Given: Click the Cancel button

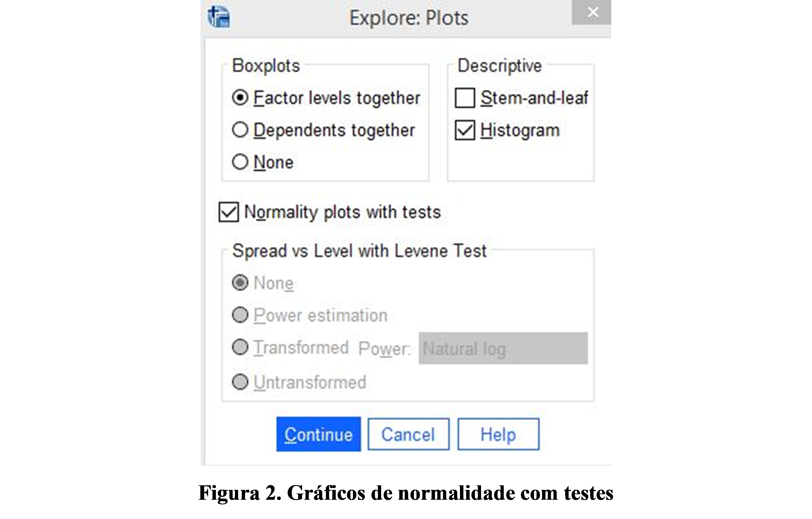Looking at the screenshot, I should [408, 434].
